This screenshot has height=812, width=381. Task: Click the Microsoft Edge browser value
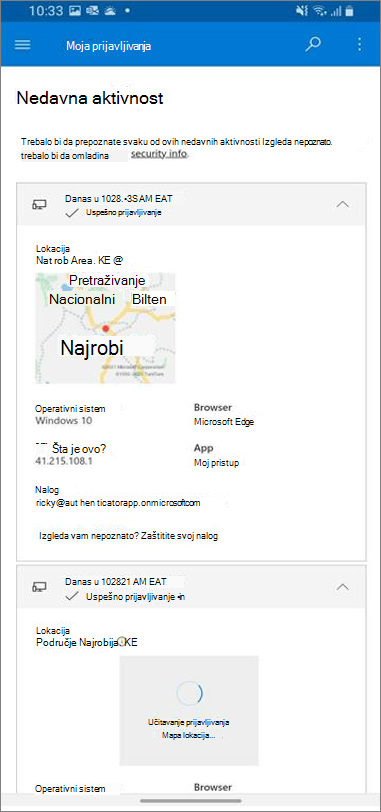tap(224, 422)
